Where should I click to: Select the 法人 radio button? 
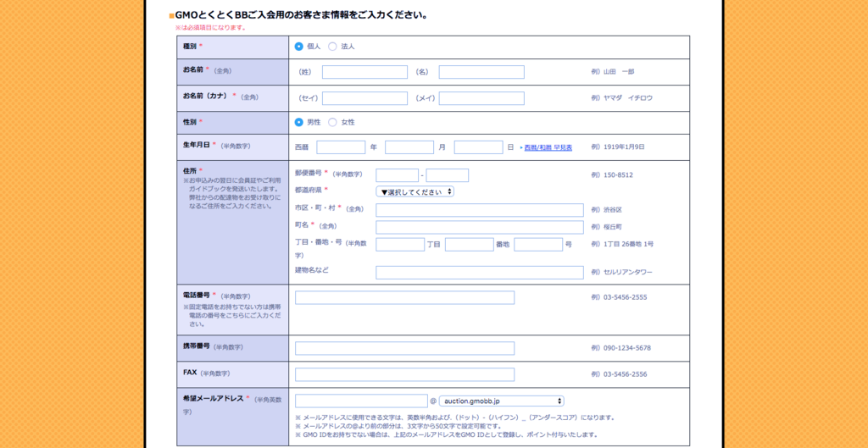pyautogui.click(x=332, y=47)
